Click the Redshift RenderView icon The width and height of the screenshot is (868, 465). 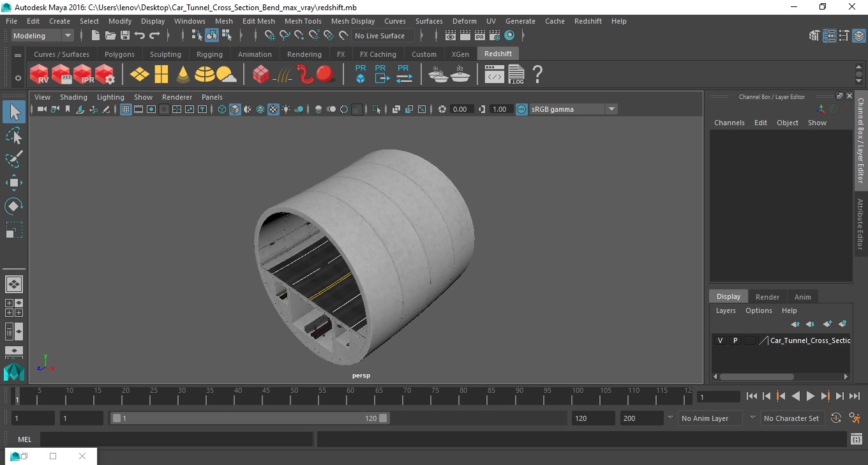pyautogui.click(x=40, y=75)
